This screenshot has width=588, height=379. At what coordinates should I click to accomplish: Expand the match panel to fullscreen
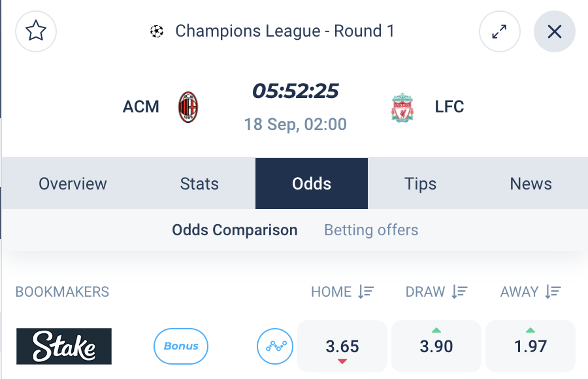pyautogui.click(x=500, y=31)
